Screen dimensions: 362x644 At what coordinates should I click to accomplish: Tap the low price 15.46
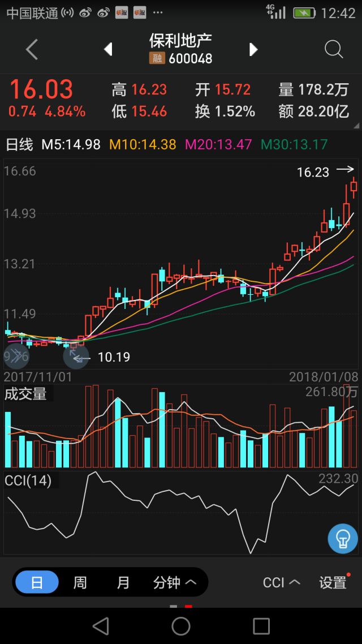[x=149, y=111]
